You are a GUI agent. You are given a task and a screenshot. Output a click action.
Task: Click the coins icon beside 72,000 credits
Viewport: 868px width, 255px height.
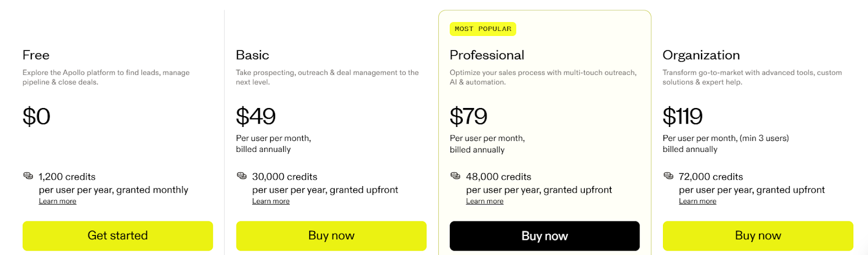[668, 176]
